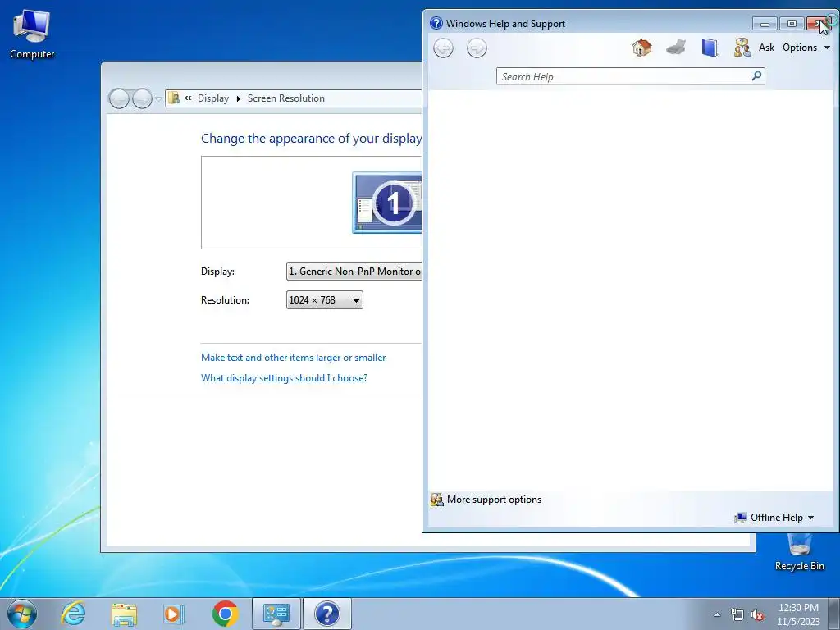The image size is (840, 630).
Task: Switch to Help and Support taskbar button
Action: [x=327, y=614]
